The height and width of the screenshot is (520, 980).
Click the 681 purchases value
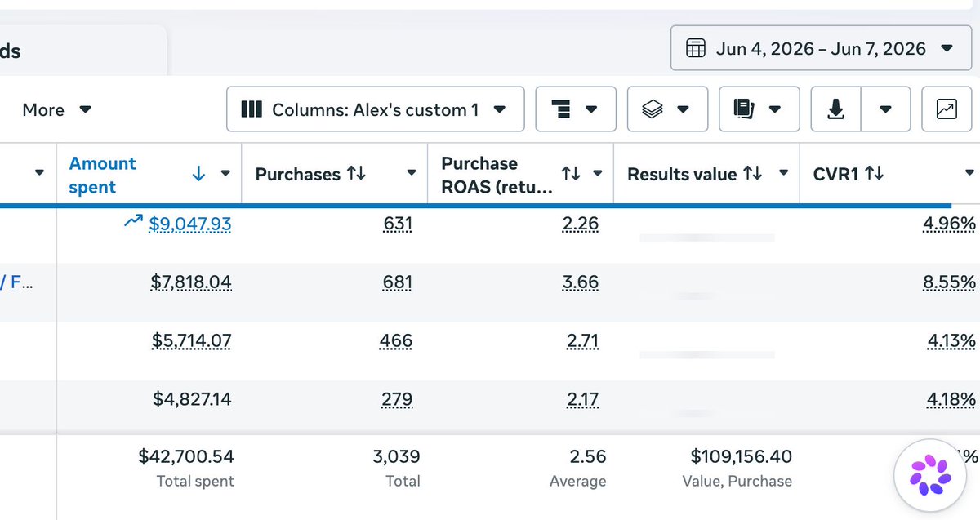[397, 282]
